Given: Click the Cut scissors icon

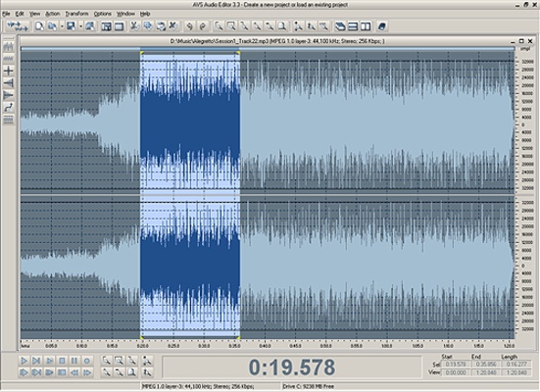Looking at the screenshot, I should [x=134, y=26].
